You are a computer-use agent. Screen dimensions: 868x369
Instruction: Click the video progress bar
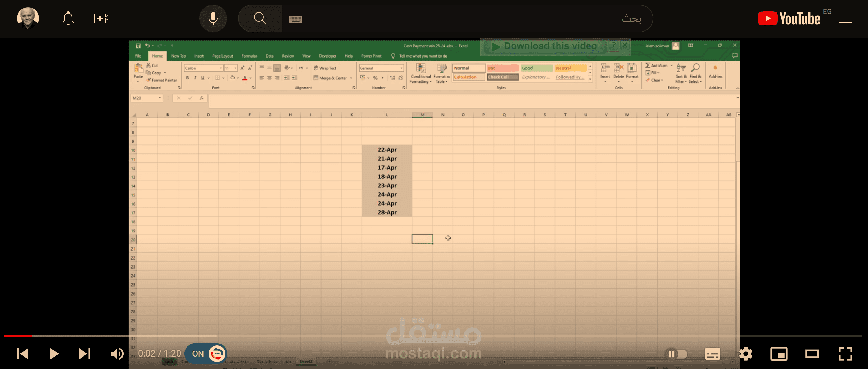tap(433, 336)
